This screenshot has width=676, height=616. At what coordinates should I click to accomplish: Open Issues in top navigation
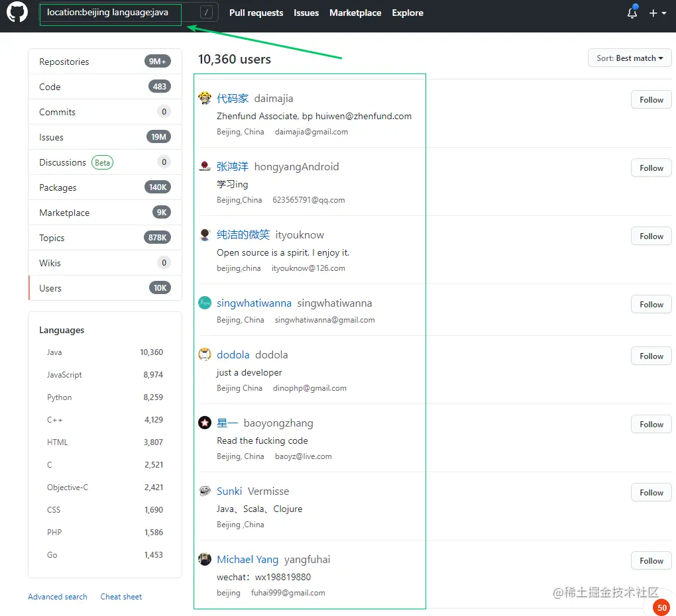click(x=306, y=13)
